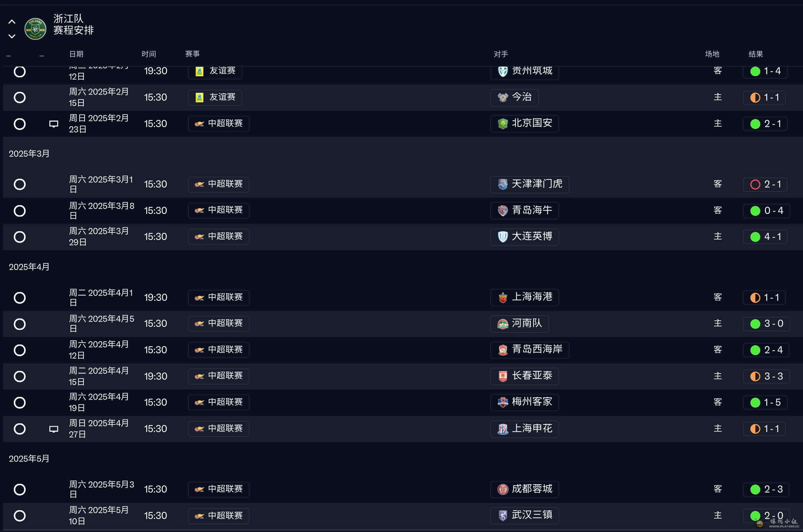Viewport: 803px width, 532px height.
Task: Click the down chevron beside the team name
Action: [x=12, y=36]
